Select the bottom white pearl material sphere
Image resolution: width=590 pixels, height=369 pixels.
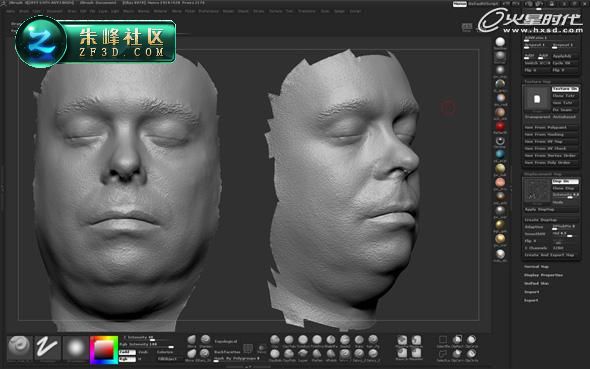point(500,254)
